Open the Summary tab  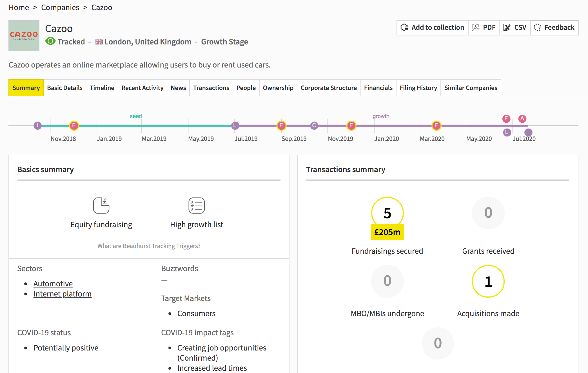tap(26, 88)
